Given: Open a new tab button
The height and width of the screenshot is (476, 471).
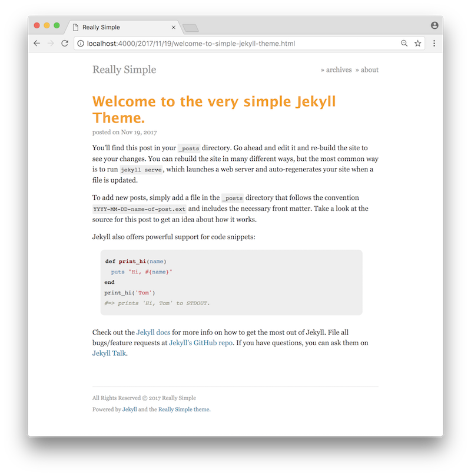Looking at the screenshot, I should [191, 28].
